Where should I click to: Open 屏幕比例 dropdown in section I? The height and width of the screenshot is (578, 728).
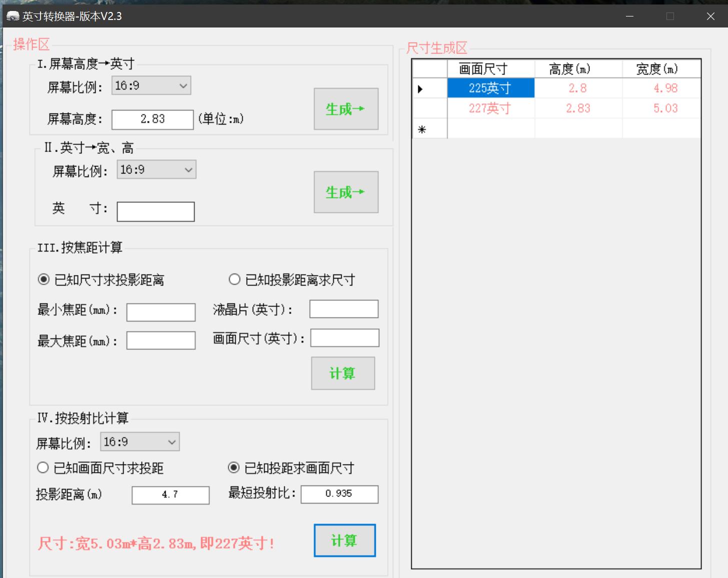coord(151,85)
